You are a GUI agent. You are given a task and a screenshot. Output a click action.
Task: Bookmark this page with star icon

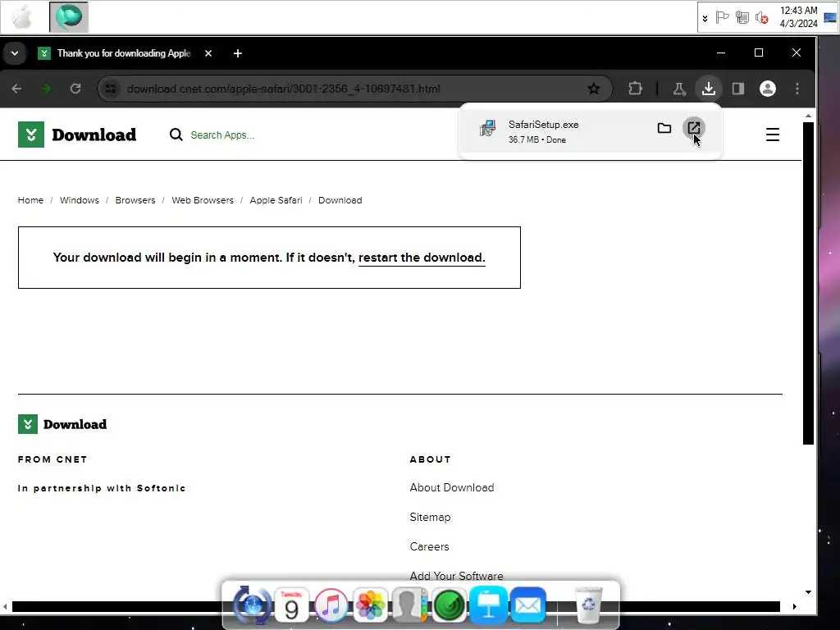(x=594, y=89)
